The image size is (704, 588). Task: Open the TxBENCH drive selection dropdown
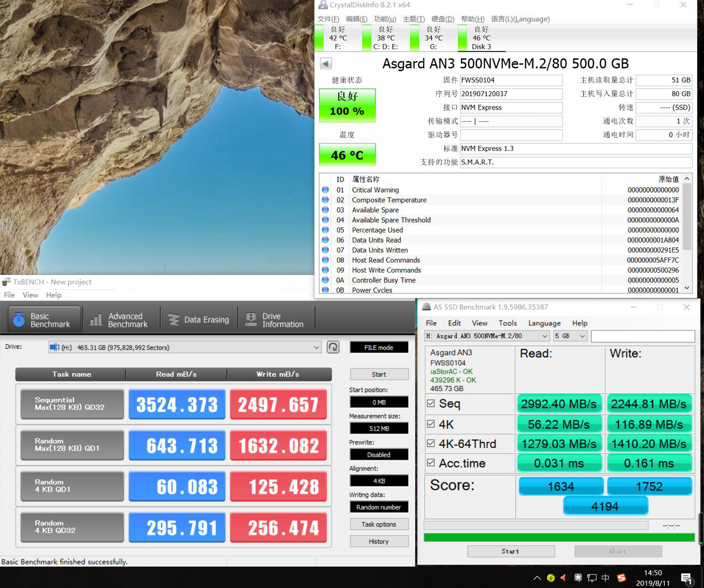pyautogui.click(x=316, y=347)
